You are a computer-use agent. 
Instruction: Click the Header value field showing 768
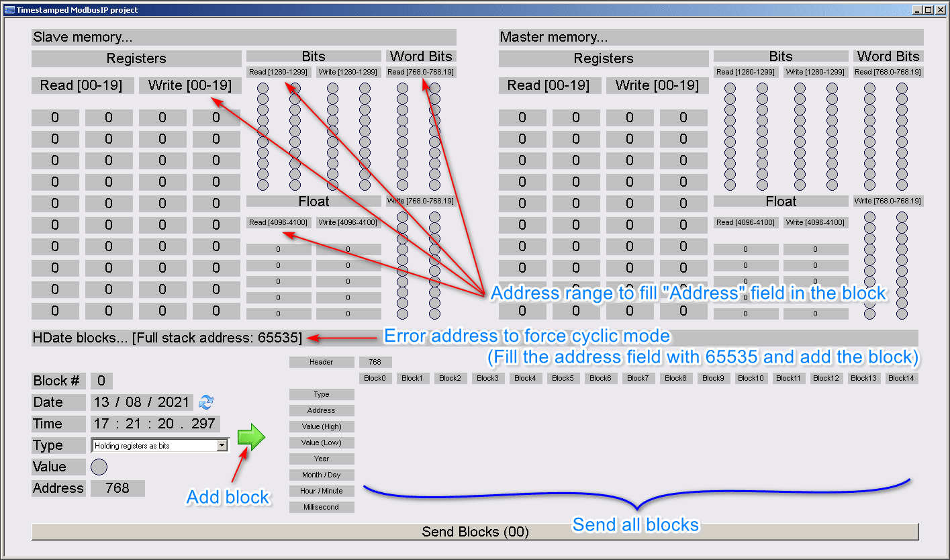click(375, 362)
